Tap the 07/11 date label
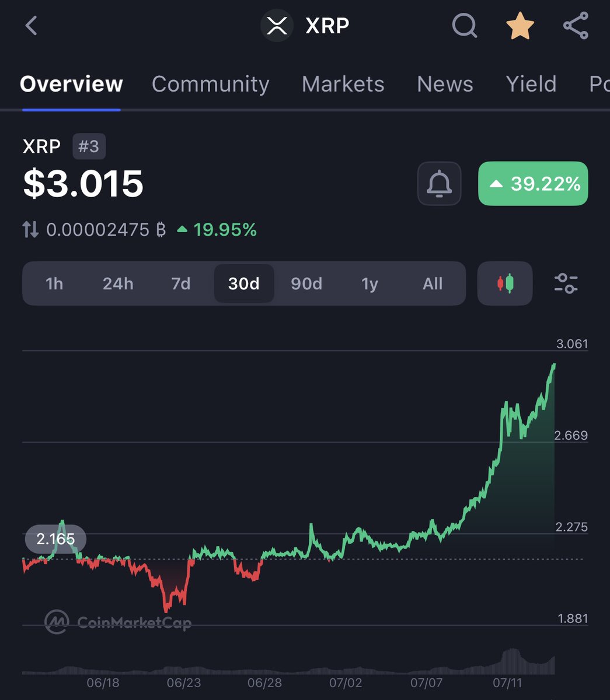Viewport: 610px width, 700px height. (x=507, y=682)
